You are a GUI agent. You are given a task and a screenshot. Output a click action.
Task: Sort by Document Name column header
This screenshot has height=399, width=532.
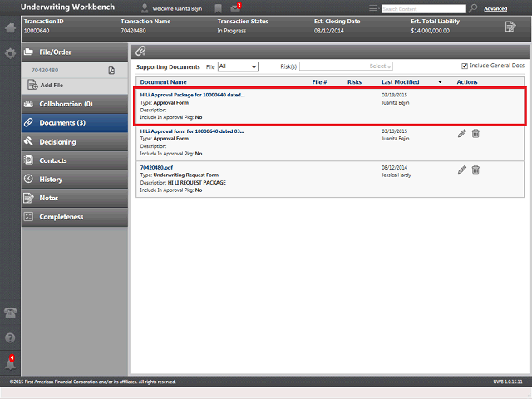click(x=163, y=82)
